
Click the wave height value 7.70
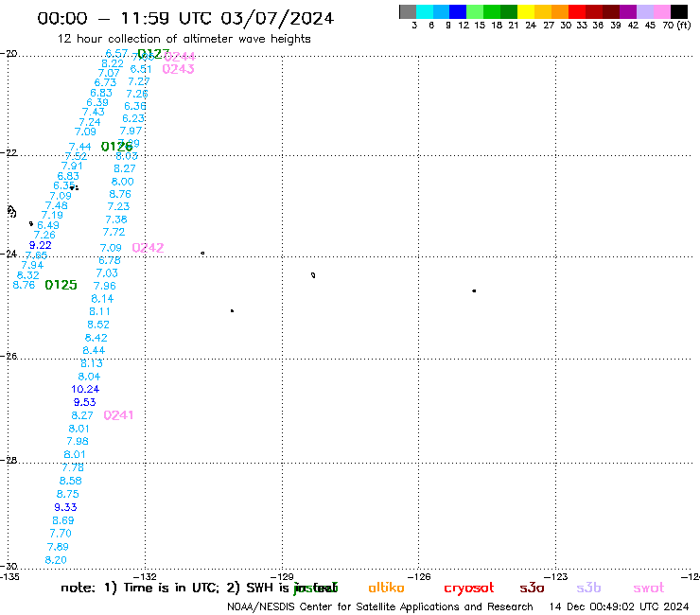coord(61,534)
